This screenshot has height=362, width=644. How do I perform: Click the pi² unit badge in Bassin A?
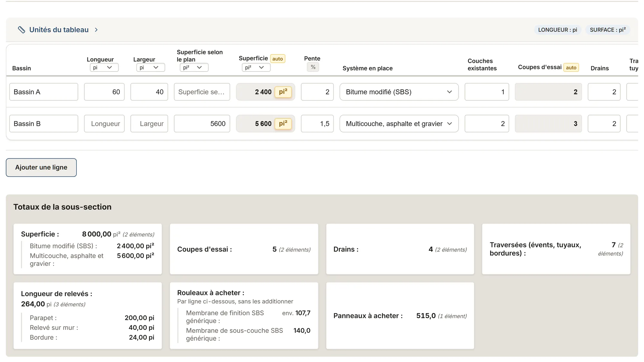(x=283, y=92)
